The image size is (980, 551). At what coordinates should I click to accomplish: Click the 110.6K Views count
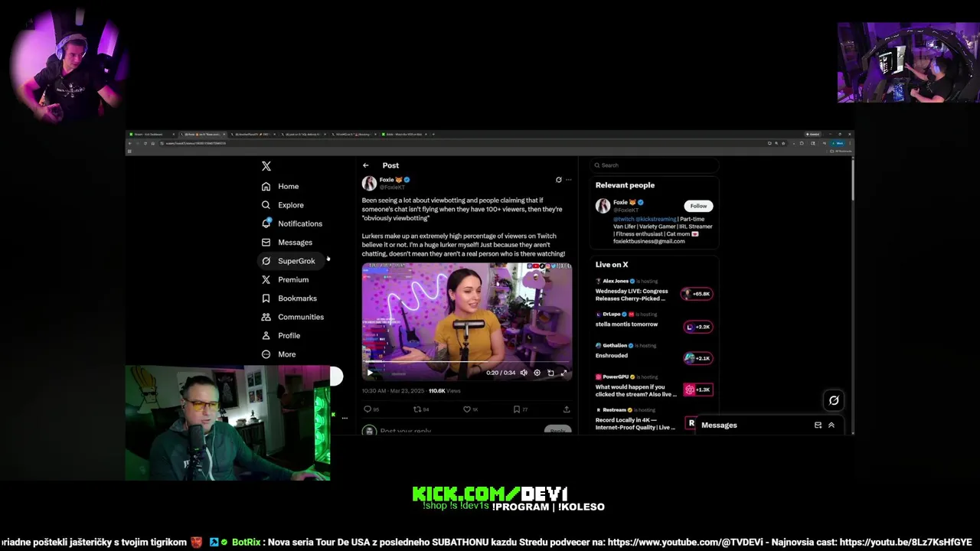pyautogui.click(x=444, y=391)
